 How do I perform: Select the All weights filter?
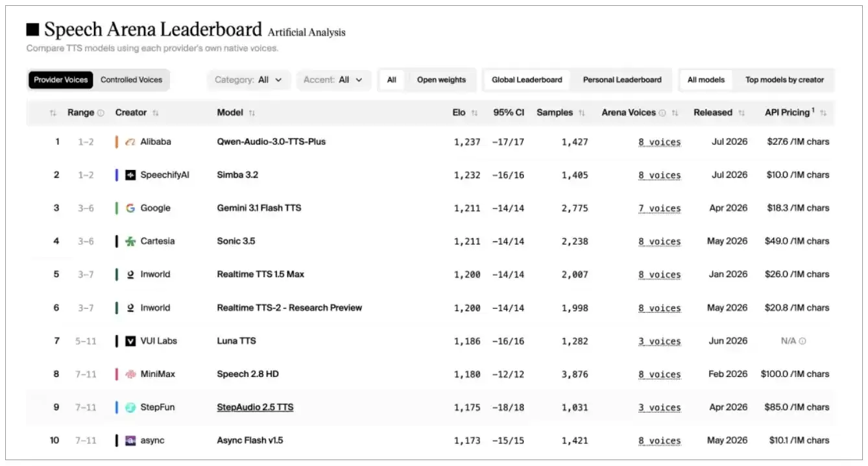click(x=392, y=80)
